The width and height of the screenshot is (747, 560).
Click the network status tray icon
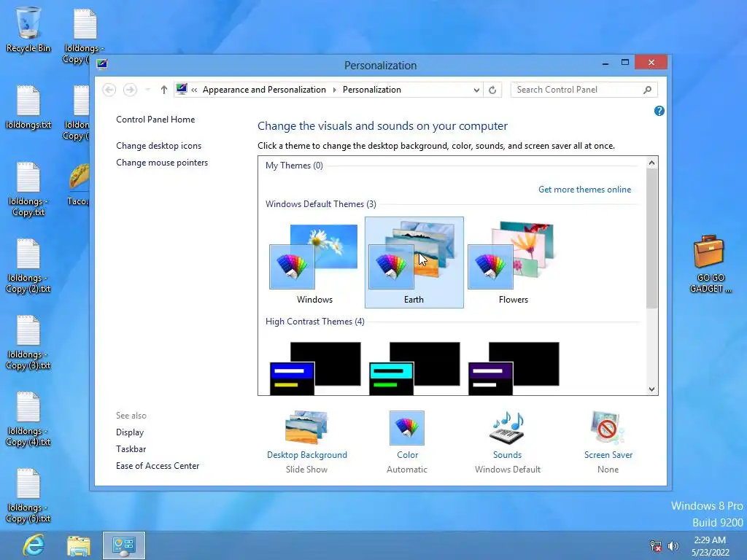click(x=656, y=545)
